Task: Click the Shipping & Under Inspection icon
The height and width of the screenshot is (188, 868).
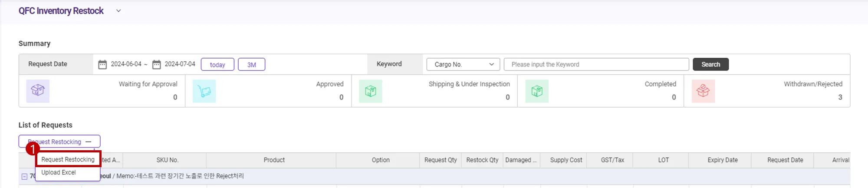Action: coord(370,91)
